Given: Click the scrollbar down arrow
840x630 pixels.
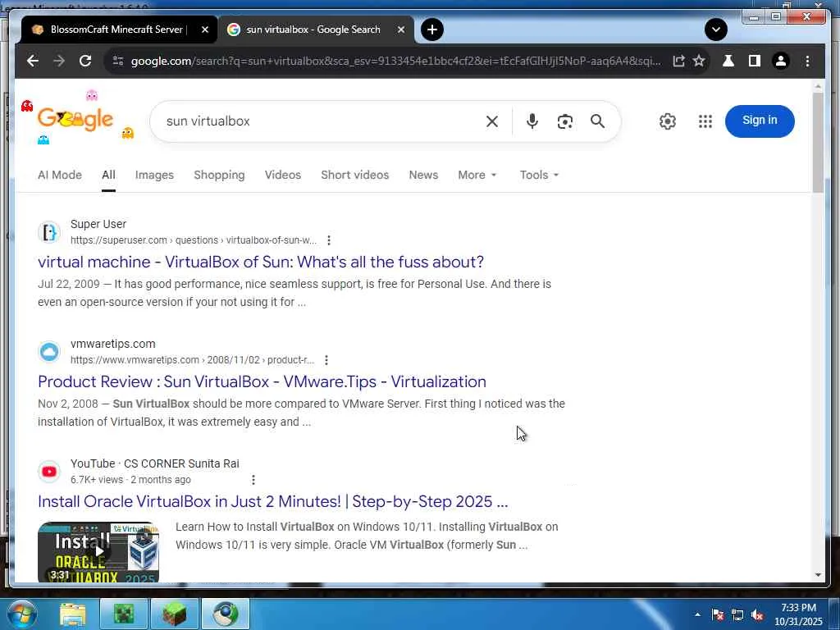Looking at the screenshot, I should point(818,575).
